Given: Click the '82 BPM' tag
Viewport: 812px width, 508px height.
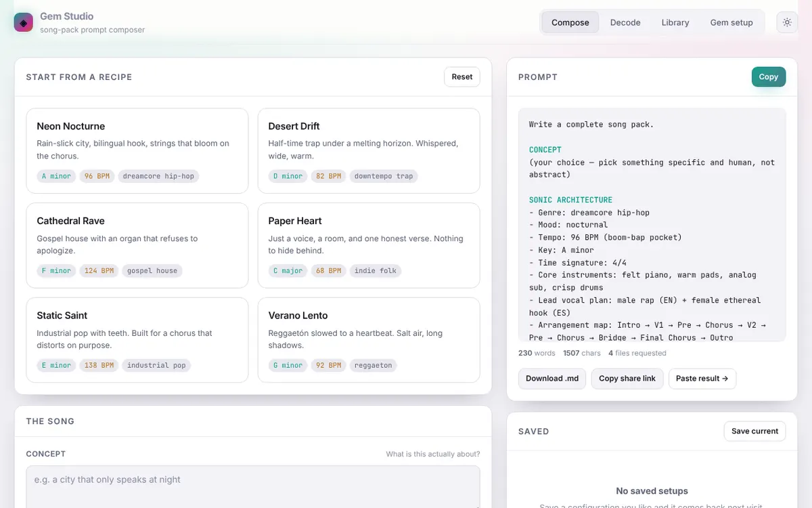Looking at the screenshot, I should pyautogui.click(x=328, y=176).
